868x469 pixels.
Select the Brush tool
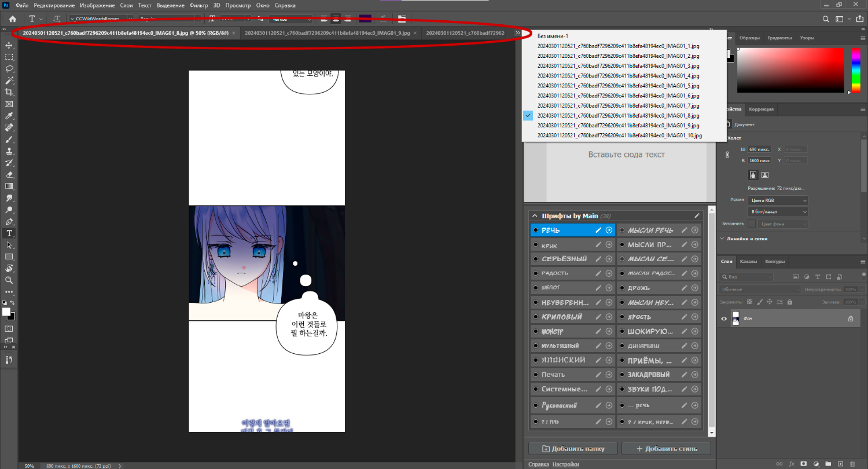[9, 140]
